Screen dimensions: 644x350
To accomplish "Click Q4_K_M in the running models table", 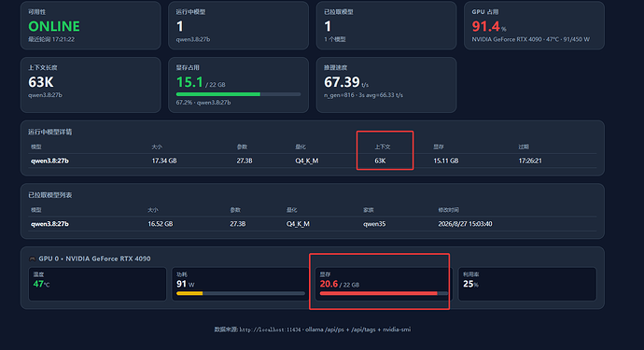I will coord(307,161).
